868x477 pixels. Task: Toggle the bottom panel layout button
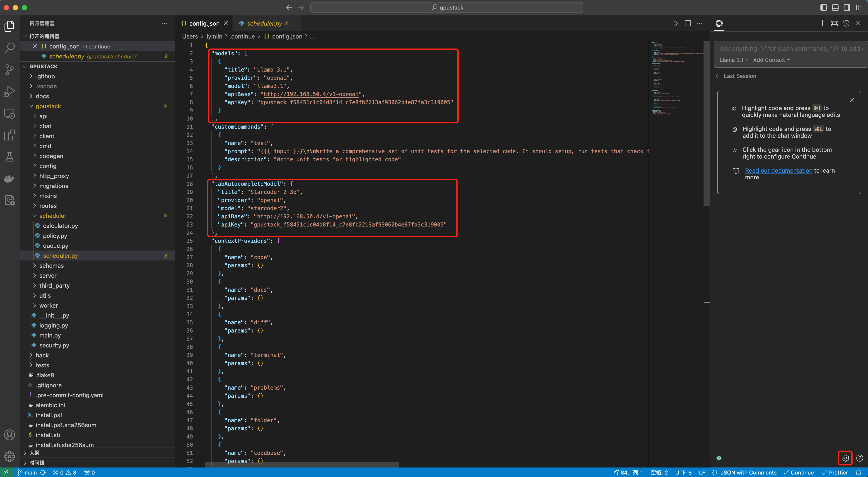pyautogui.click(x=835, y=7)
